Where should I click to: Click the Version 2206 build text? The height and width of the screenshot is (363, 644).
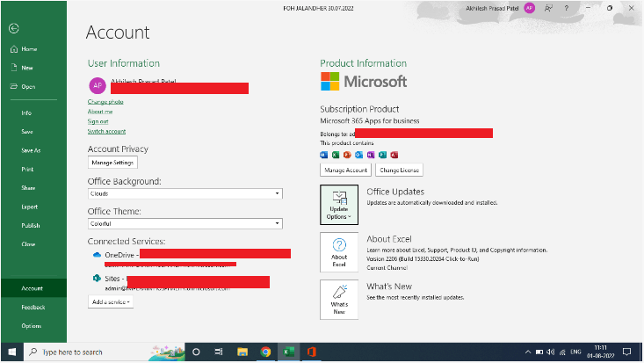point(423,259)
